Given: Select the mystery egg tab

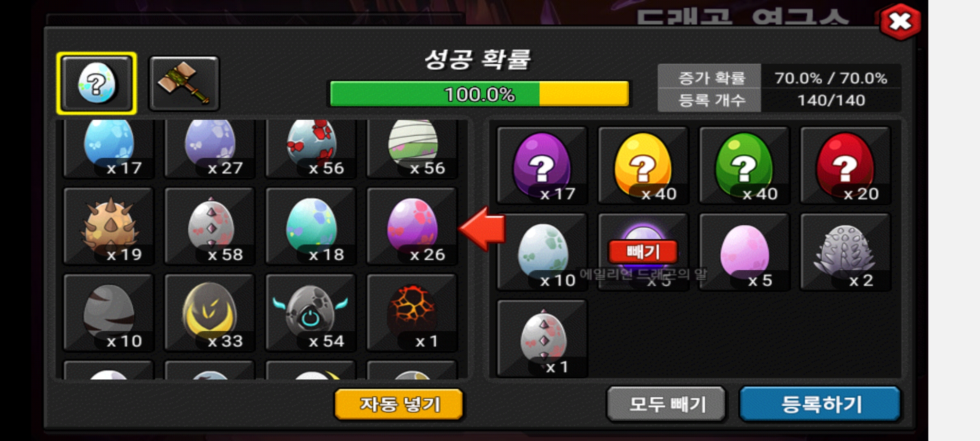Looking at the screenshot, I should click(x=97, y=83).
